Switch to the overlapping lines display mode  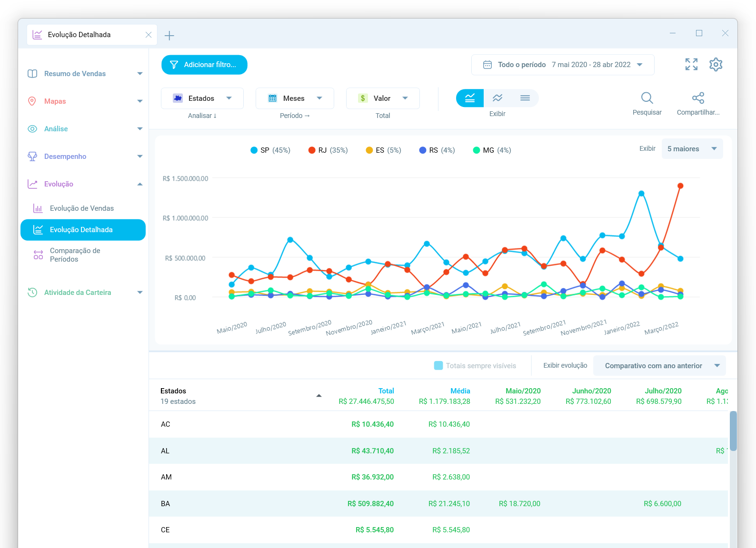[x=497, y=98]
